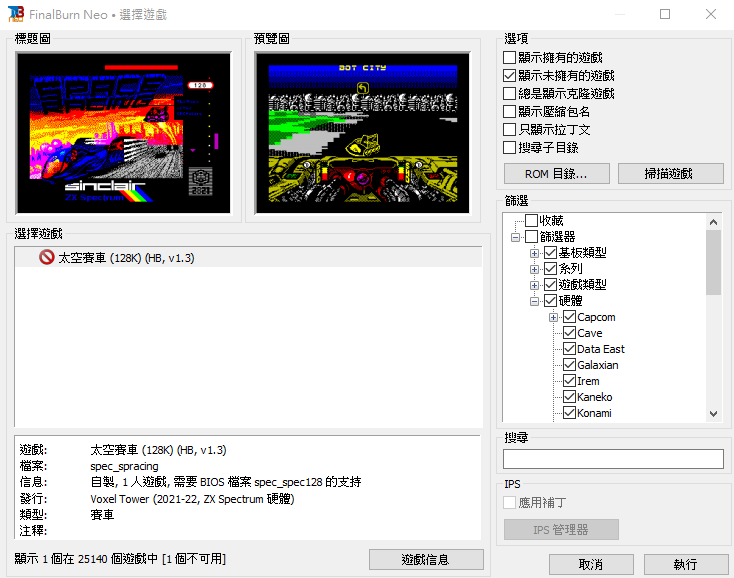Uncheck the 系列 filter checkbox
This screenshot has width=734, height=578.
coord(550,269)
